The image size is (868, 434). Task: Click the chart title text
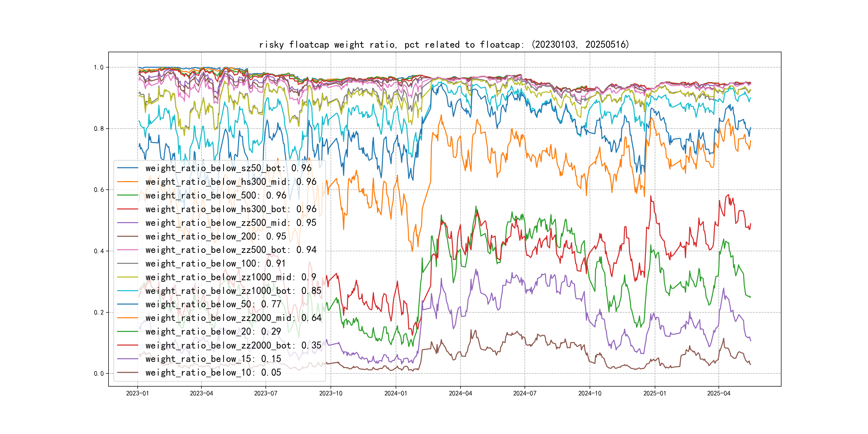pyautogui.click(x=444, y=44)
